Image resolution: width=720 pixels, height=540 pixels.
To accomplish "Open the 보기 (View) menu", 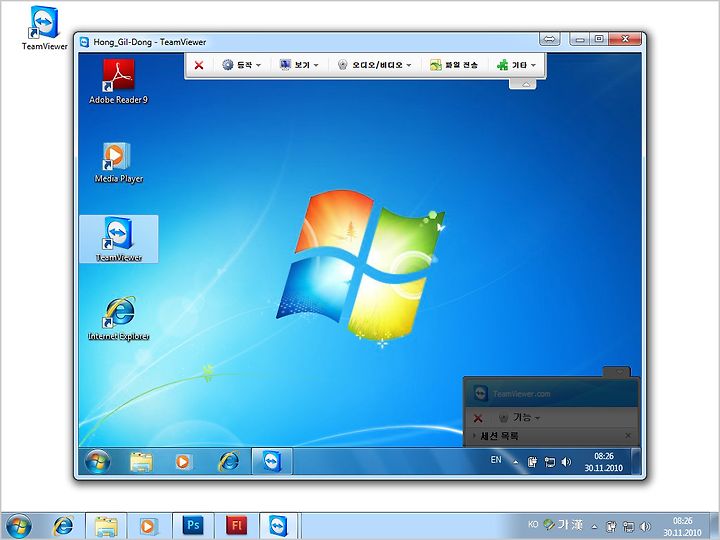I will 299,65.
